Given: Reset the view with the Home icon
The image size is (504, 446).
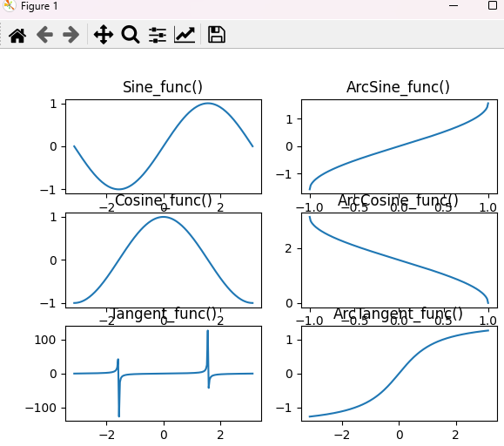Looking at the screenshot, I should [x=17, y=35].
